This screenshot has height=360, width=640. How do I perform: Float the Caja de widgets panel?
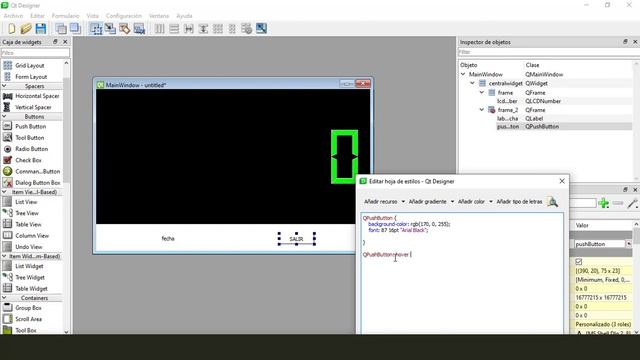(x=55, y=42)
